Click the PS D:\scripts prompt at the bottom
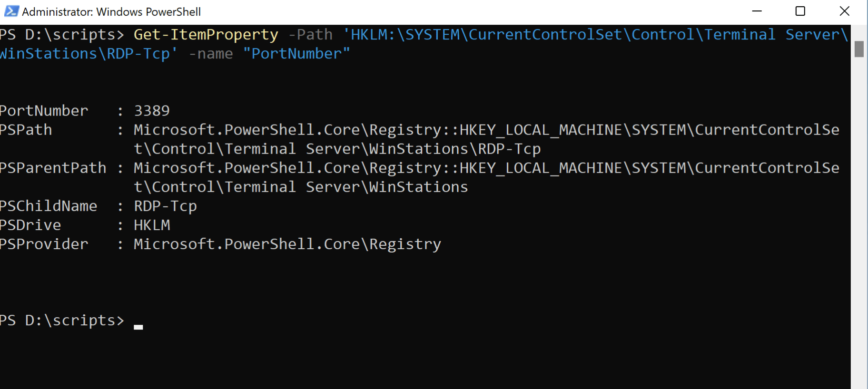The height and width of the screenshot is (389, 868). tap(62, 320)
